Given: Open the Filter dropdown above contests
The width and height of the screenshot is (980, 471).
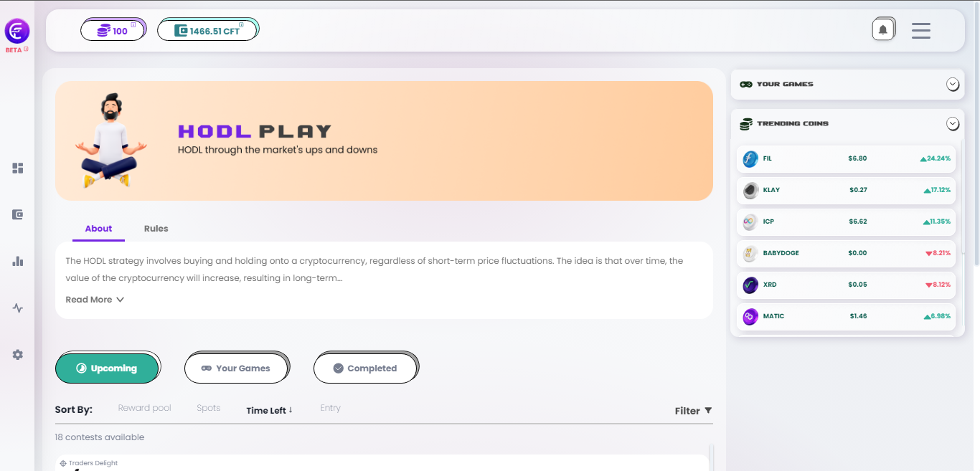Looking at the screenshot, I should (x=692, y=410).
